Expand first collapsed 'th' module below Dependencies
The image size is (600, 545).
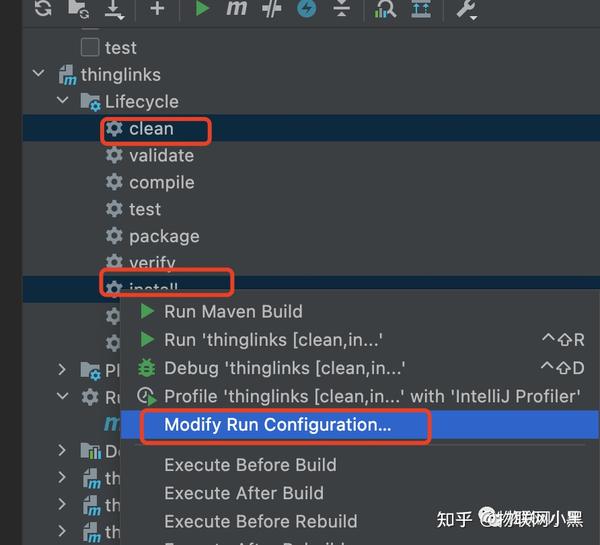(62, 477)
